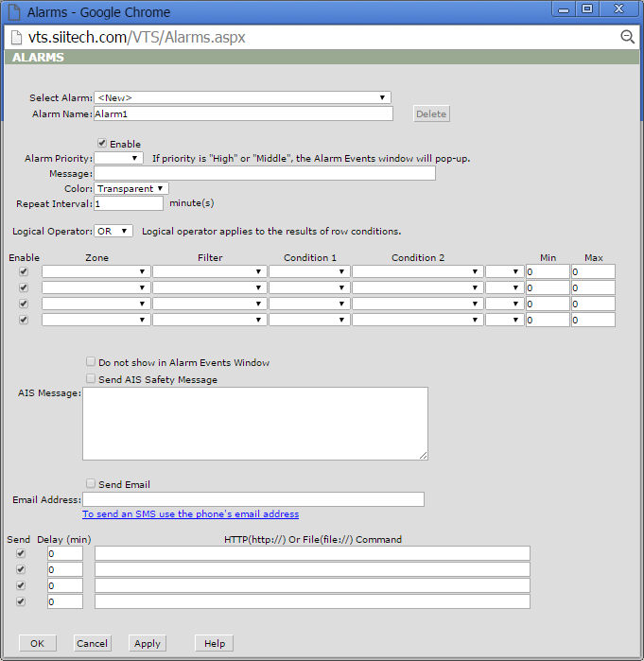
Task: Open the first row Zone dropdown
Action: pos(96,271)
